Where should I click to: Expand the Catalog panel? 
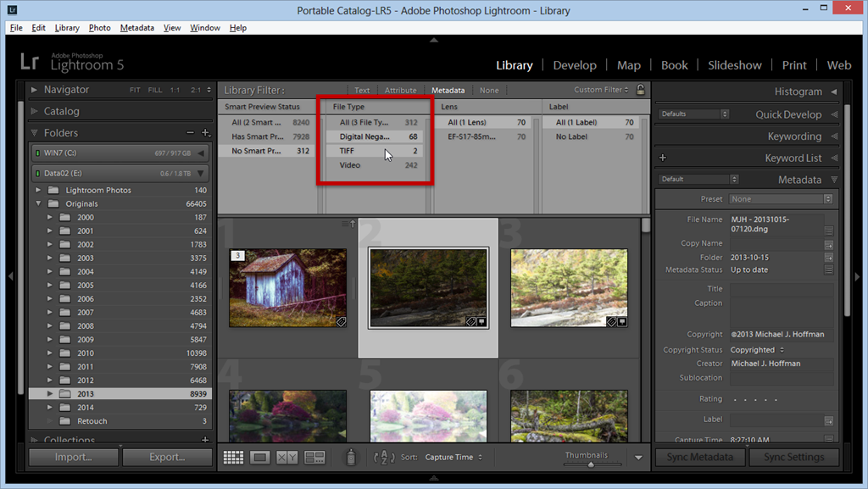[34, 111]
